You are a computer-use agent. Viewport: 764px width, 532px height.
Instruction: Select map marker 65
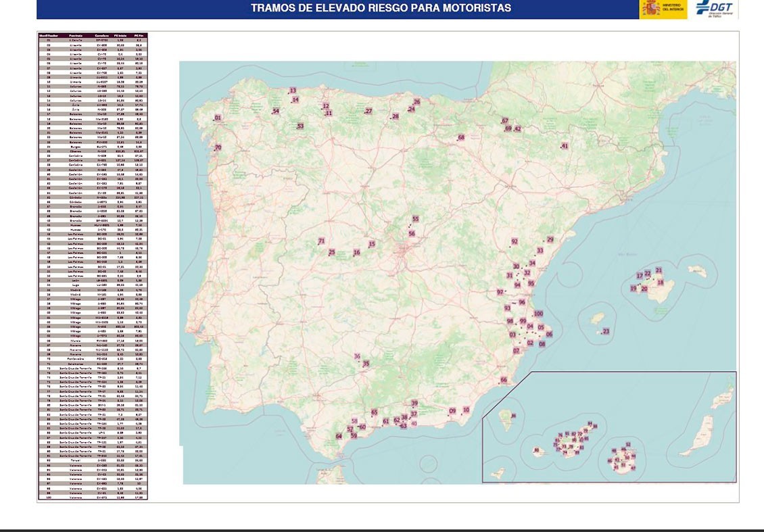(374, 412)
